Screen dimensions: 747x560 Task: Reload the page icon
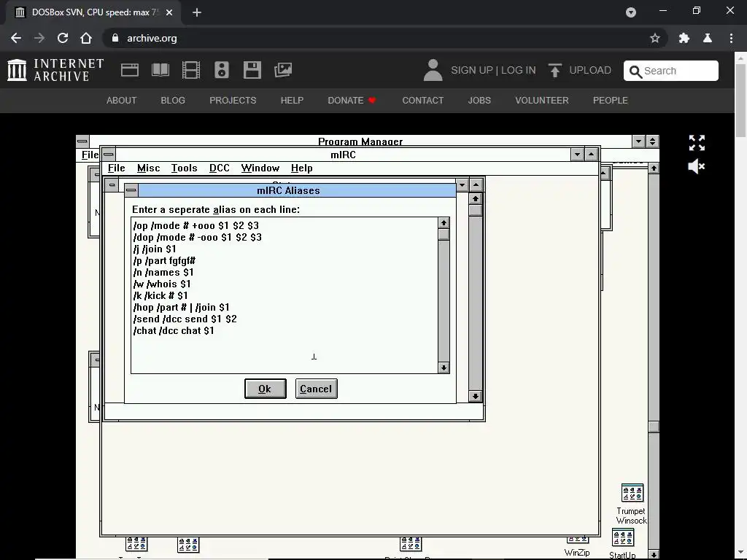point(63,38)
